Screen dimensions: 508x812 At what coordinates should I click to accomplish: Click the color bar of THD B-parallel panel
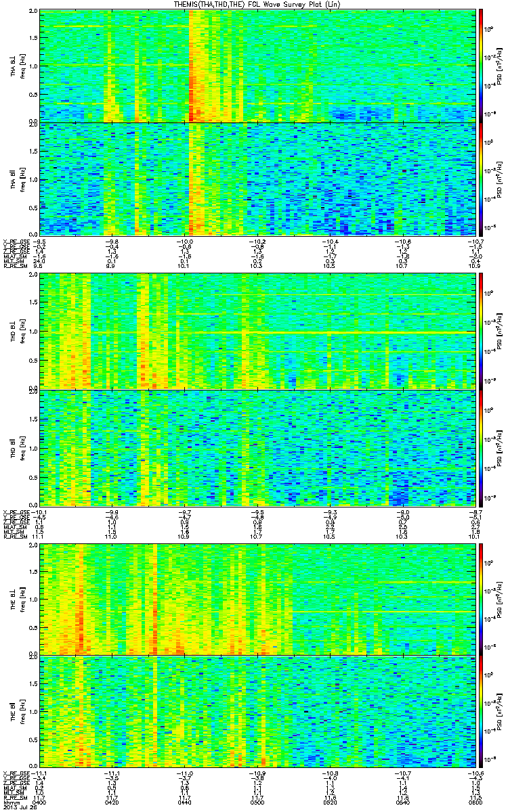tap(481, 448)
